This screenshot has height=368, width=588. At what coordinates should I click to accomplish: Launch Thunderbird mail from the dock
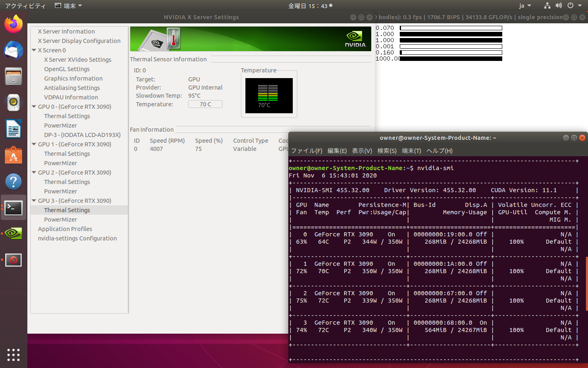(x=13, y=50)
